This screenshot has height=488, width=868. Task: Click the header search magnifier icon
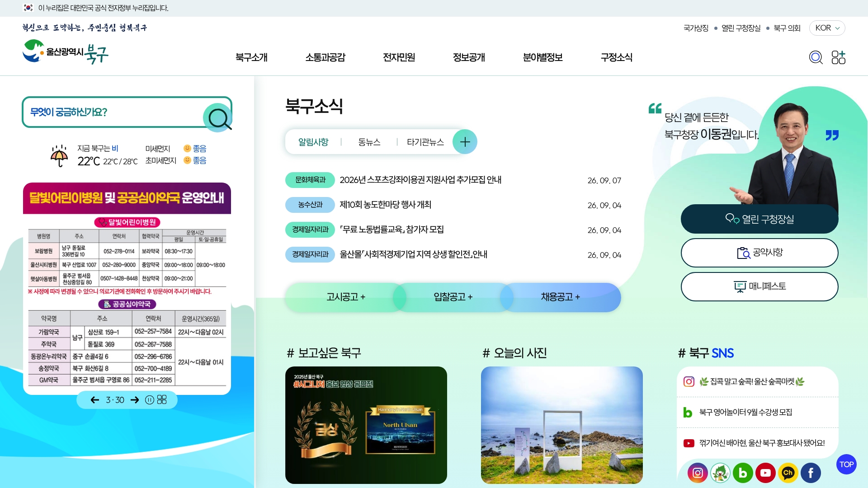click(x=816, y=57)
